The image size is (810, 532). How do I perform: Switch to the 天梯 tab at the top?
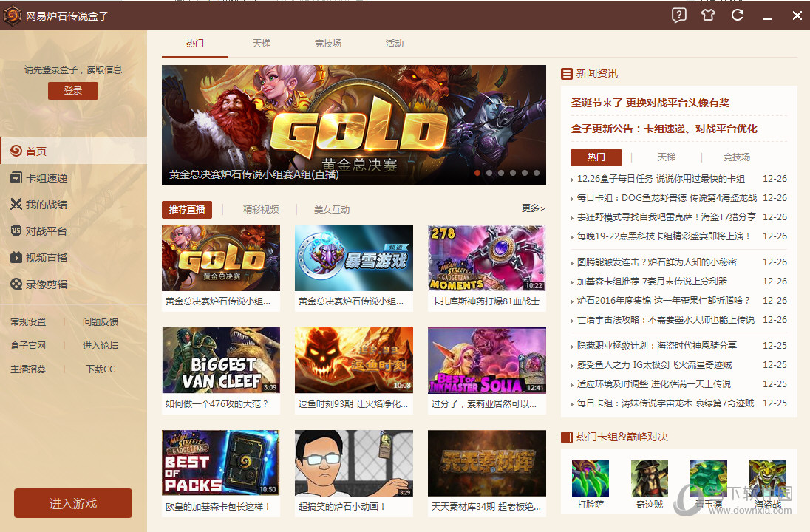(261, 44)
